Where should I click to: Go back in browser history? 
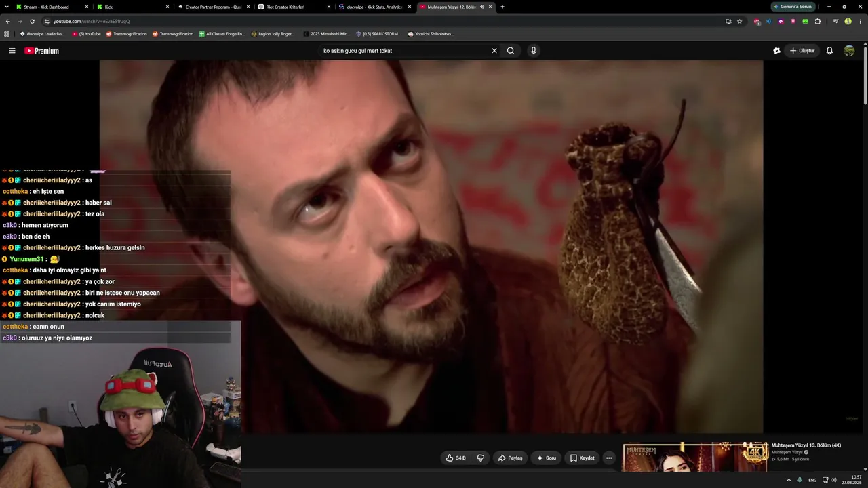(7, 21)
